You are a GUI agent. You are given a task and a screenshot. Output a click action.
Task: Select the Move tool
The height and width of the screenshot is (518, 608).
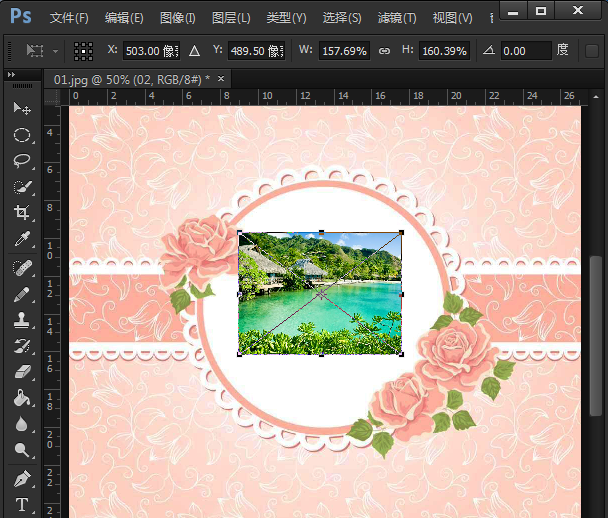[21, 108]
